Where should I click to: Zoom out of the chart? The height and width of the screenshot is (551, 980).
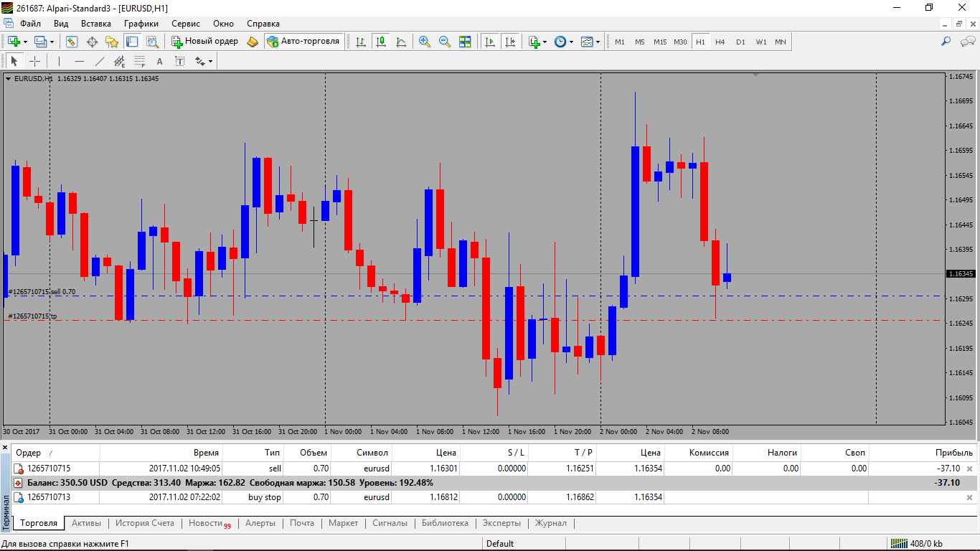pyautogui.click(x=445, y=42)
